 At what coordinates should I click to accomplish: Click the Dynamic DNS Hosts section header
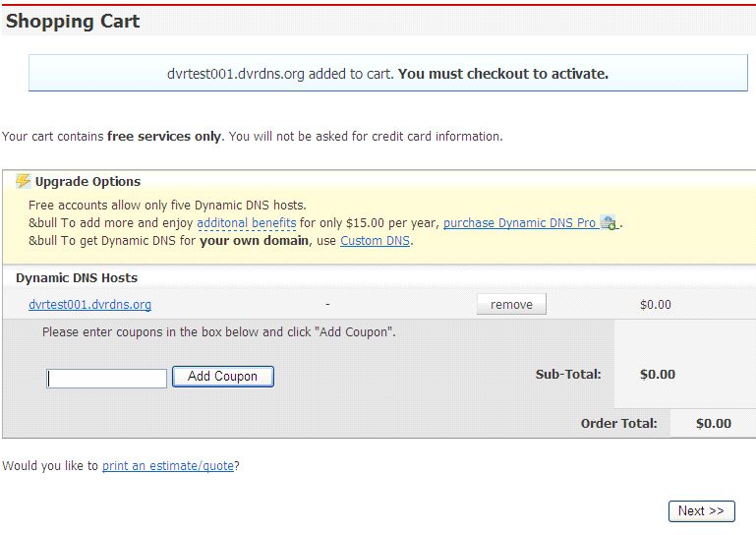coord(77,278)
